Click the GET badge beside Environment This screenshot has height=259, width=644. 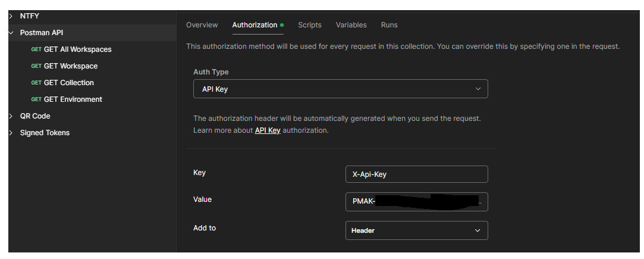click(x=36, y=99)
